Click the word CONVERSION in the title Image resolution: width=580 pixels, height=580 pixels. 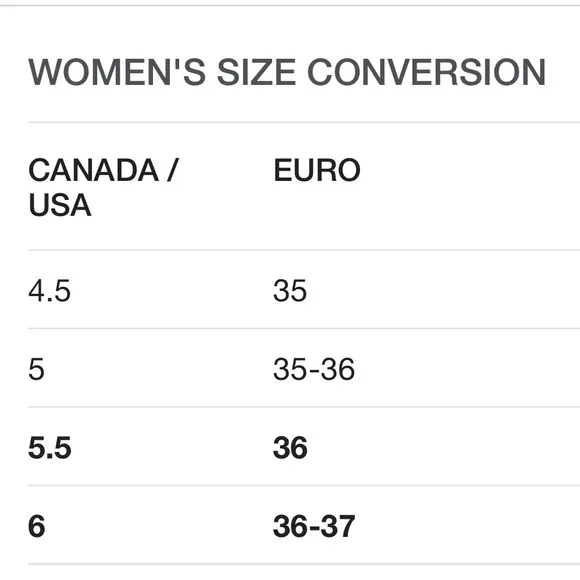pos(426,72)
